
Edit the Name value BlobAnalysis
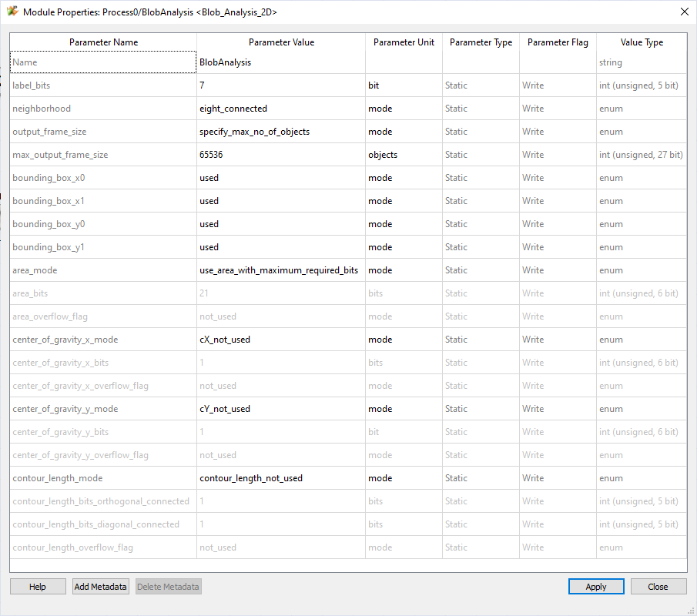pos(280,62)
